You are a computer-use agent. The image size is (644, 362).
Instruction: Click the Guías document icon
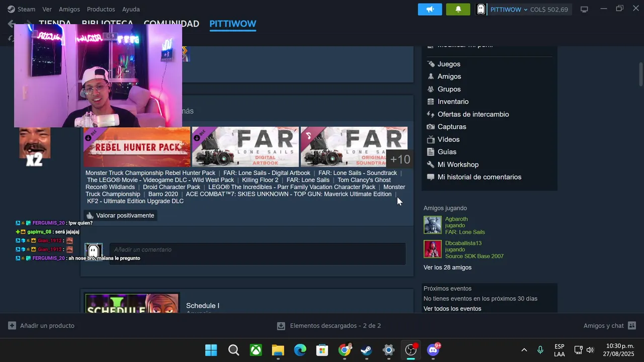click(431, 152)
